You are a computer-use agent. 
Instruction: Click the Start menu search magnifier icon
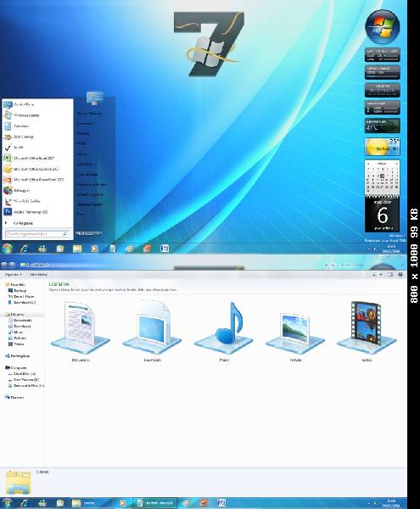point(65,234)
